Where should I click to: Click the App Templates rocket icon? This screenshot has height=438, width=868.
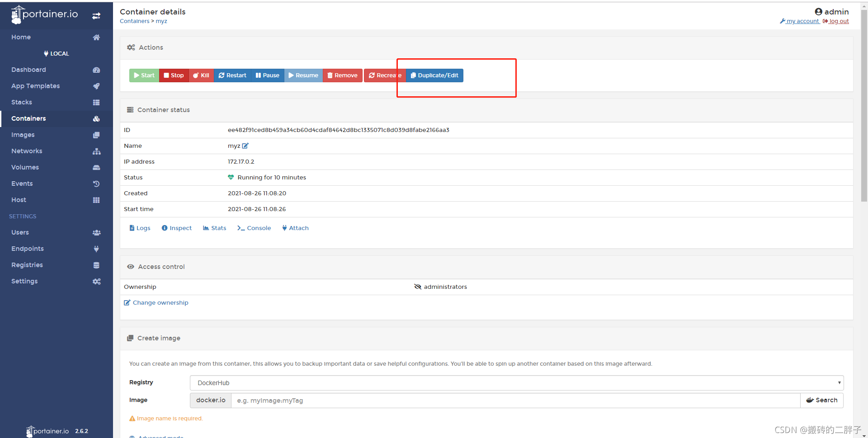pyautogui.click(x=96, y=86)
